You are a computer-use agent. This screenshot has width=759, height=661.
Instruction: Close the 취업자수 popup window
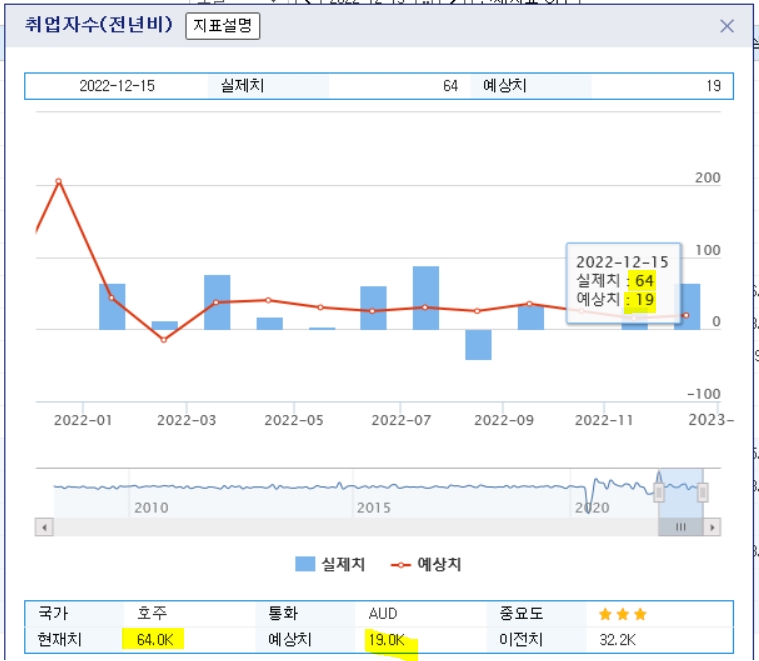(x=727, y=26)
